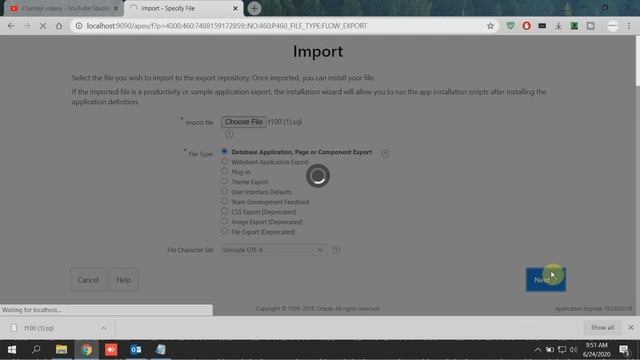This screenshot has height=360, width=640.
Task: Open the downloaded f100 (1).sql file
Action: [x=39, y=328]
